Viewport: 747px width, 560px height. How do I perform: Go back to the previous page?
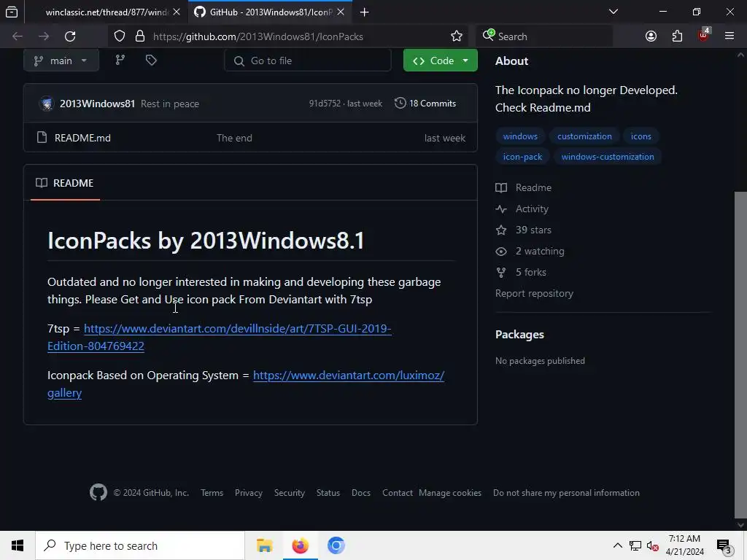[x=18, y=36]
